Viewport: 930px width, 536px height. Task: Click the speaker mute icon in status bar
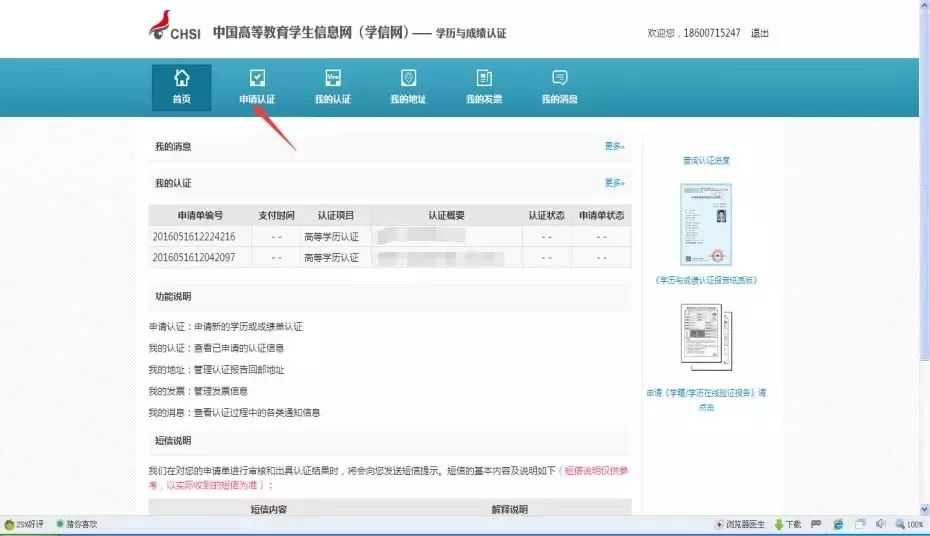[x=881, y=524]
